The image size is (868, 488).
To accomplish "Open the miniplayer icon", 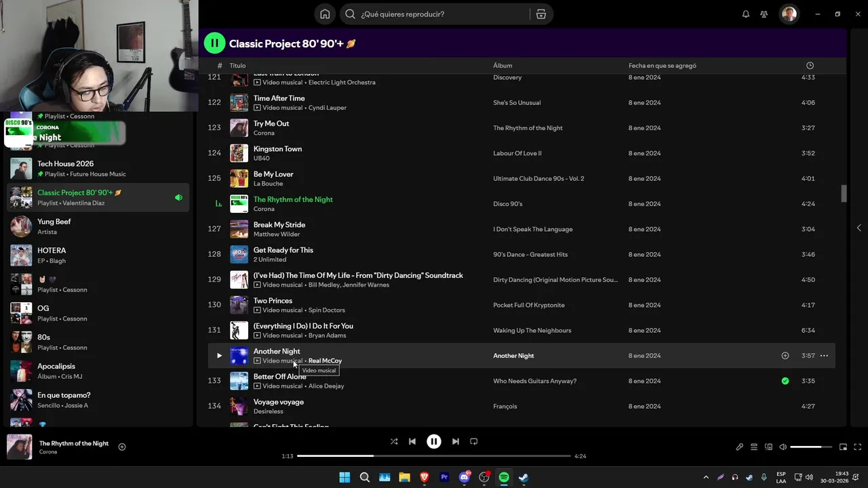I will [844, 447].
